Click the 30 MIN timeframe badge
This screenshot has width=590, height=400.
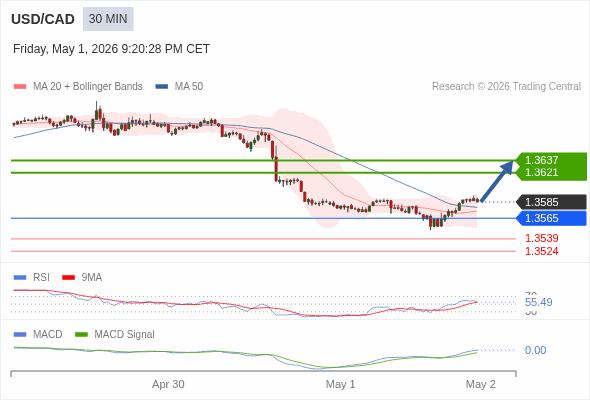pyautogui.click(x=108, y=19)
